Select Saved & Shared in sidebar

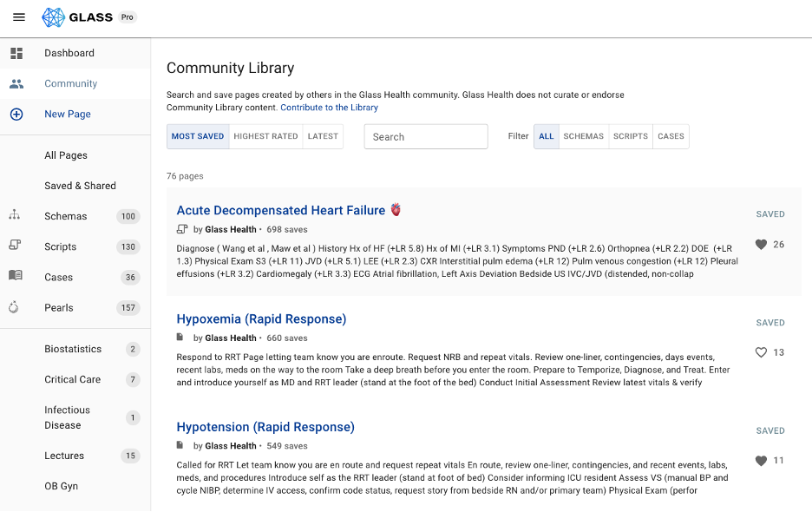pos(80,186)
